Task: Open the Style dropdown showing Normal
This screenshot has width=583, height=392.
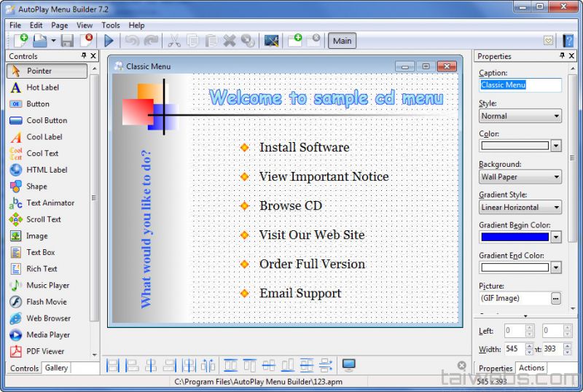Action: coord(520,116)
